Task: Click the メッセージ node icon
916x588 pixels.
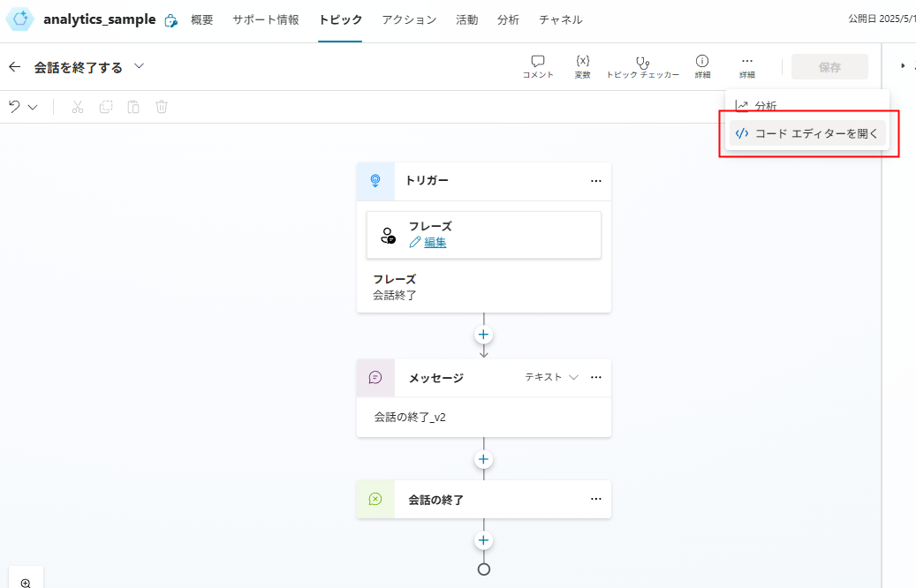Action: pos(375,377)
